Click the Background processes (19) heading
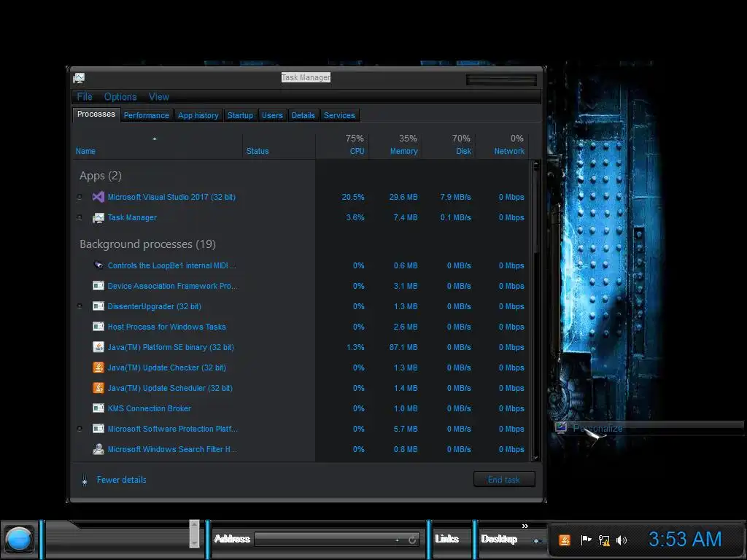The image size is (747, 560). click(147, 244)
